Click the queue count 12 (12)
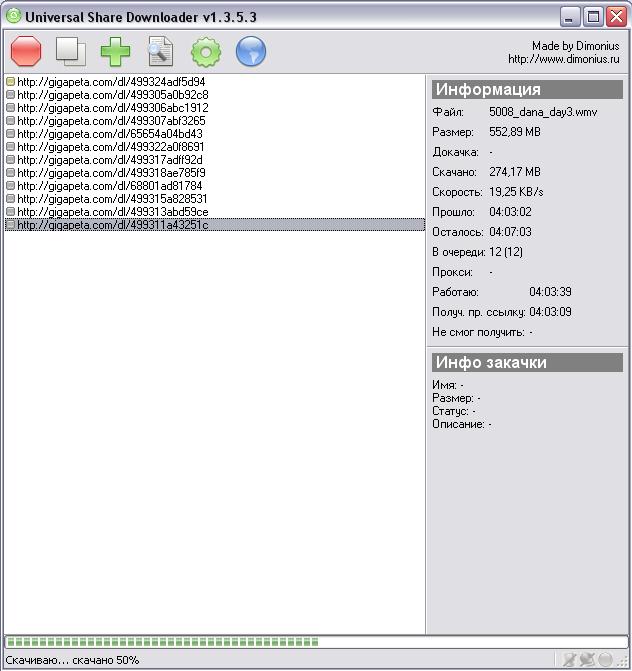 [506, 252]
